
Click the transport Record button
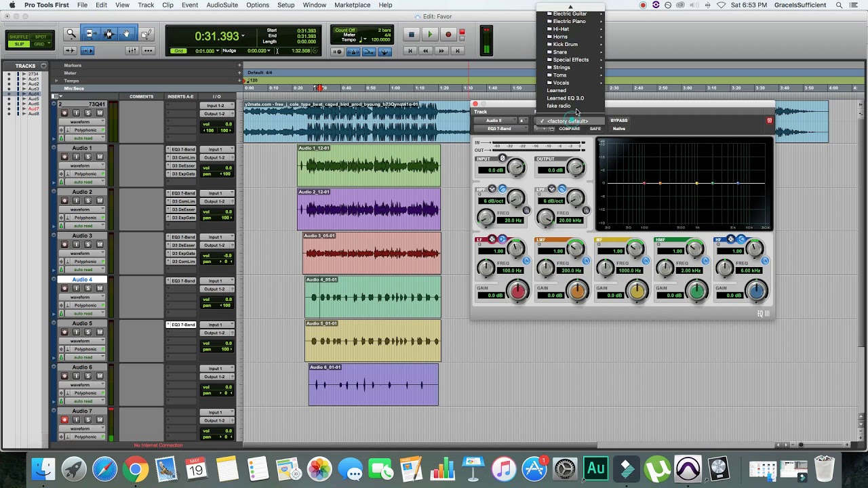pyautogui.click(x=448, y=35)
